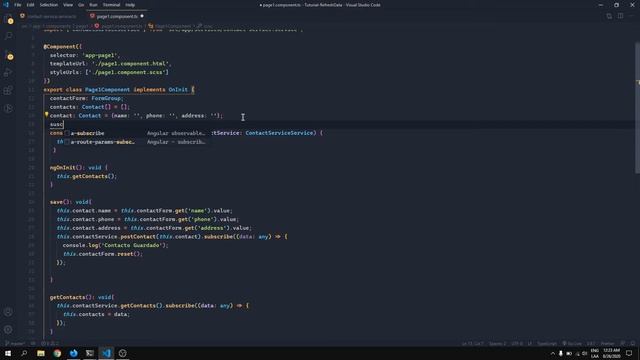
Task: Click on 'getContacts' method declaration
Action: pos(68,297)
